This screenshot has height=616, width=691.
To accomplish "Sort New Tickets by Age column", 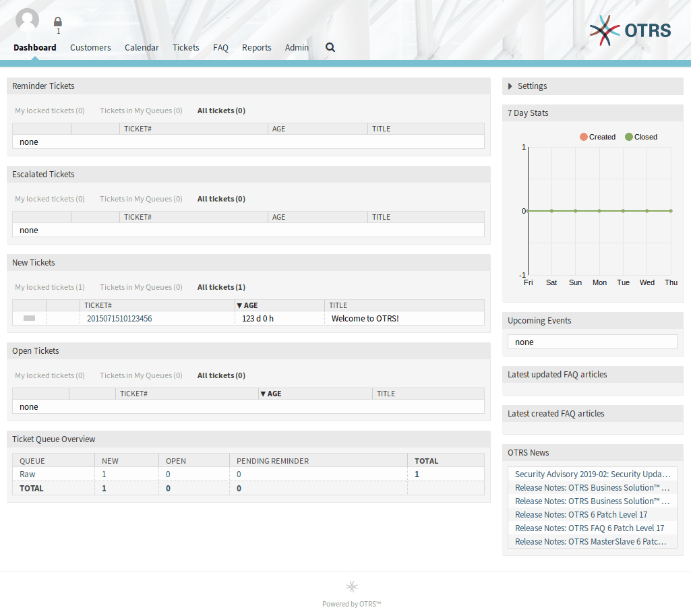I will pos(250,305).
